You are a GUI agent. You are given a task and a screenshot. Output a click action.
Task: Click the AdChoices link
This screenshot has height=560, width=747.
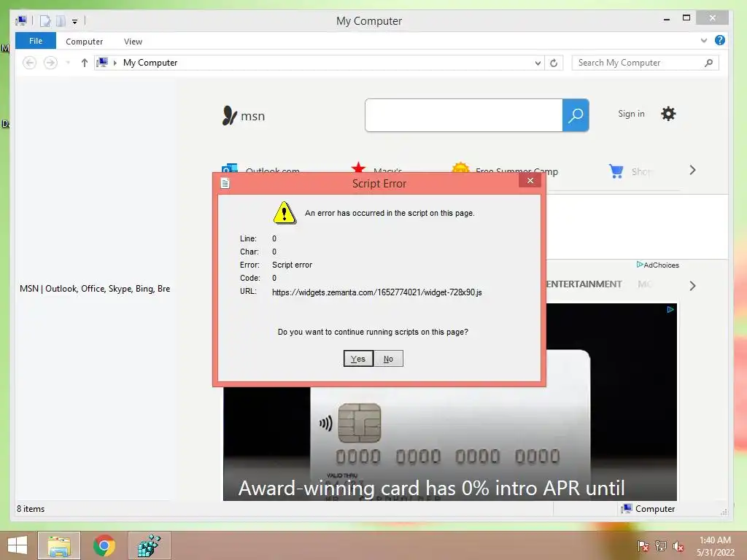point(658,265)
